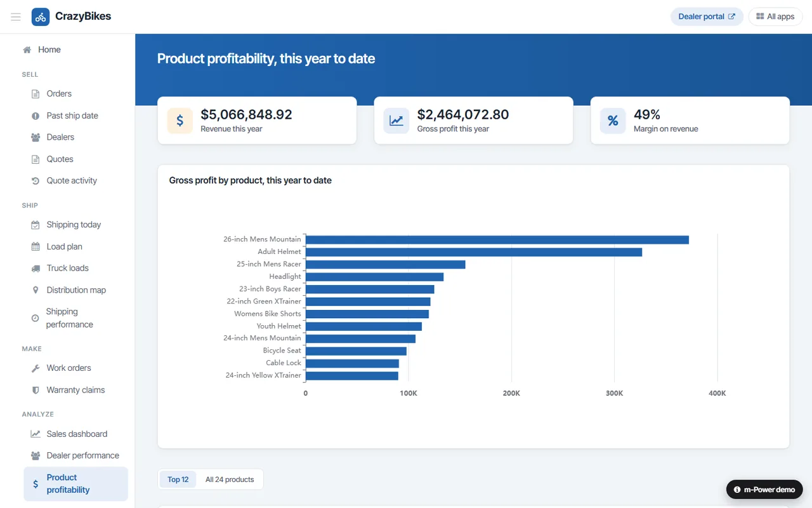Screen dimensions: 812x508
Task: Click the Womens Bike Shorts bar
Action: [x=367, y=314]
